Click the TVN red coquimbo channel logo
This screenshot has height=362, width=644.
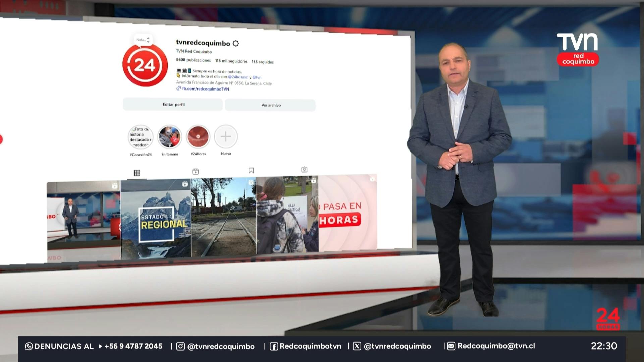coord(578,49)
